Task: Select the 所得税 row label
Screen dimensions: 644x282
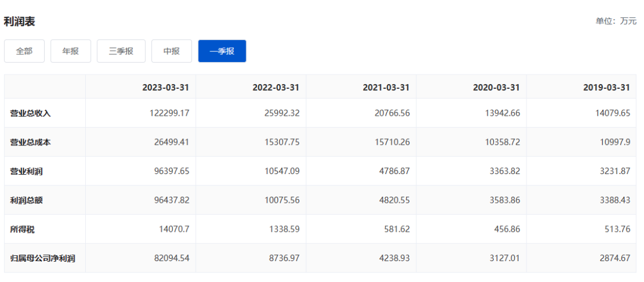Action: pos(23,230)
